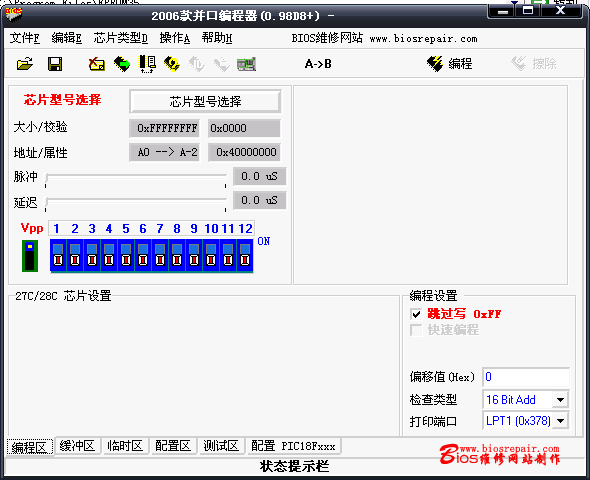This screenshot has height=480, width=590.
Task: Click the grayed-out chip lock icon
Action: 196,64
